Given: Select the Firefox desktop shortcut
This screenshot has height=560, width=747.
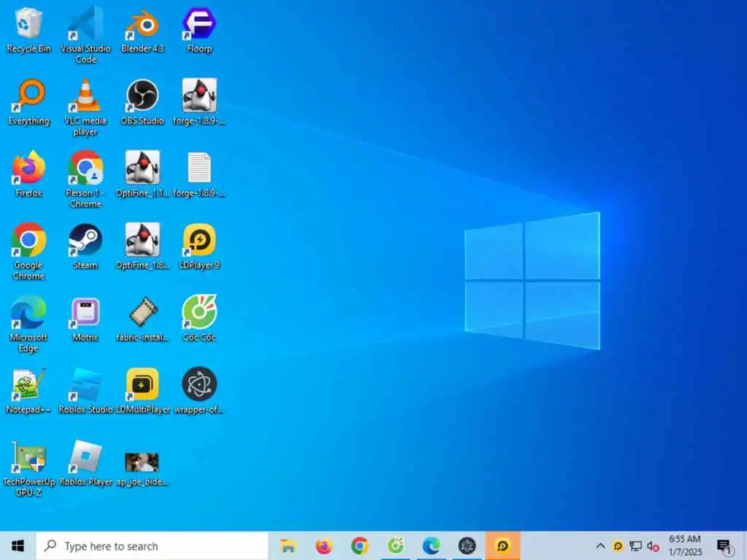Looking at the screenshot, I should (28, 174).
